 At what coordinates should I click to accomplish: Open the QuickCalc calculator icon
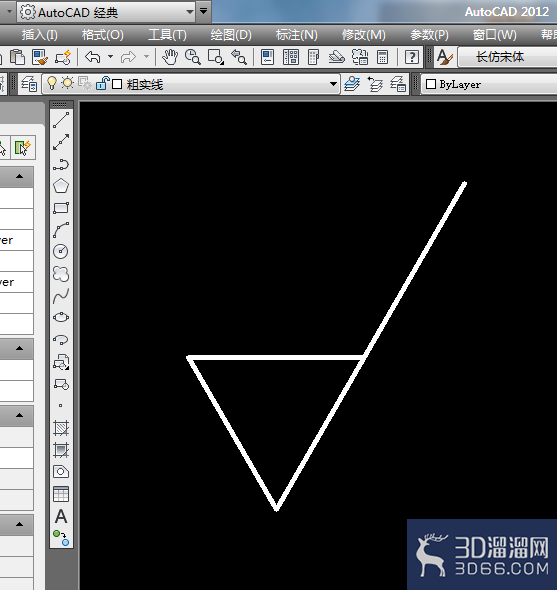(382, 57)
